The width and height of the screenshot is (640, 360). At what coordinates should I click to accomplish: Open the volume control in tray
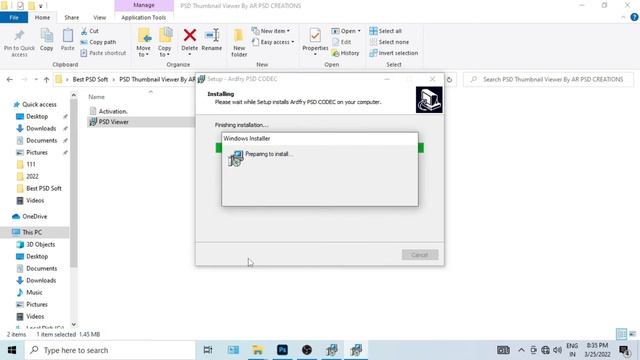tap(557, 350)
